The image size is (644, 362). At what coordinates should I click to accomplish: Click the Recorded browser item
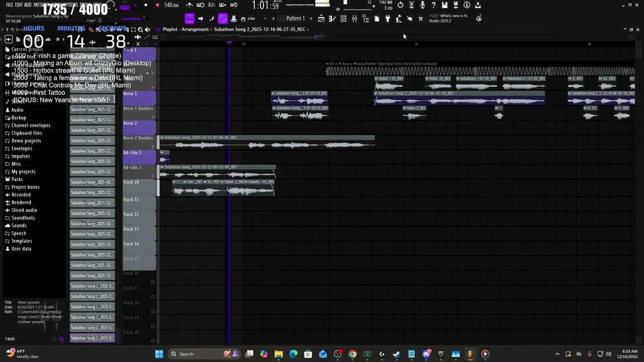coord(21,195)
